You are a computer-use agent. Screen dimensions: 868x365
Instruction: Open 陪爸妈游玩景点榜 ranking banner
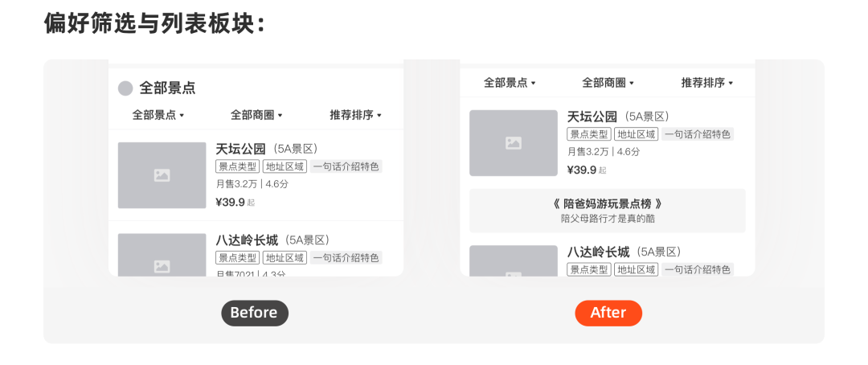click(x=608, y=211)
